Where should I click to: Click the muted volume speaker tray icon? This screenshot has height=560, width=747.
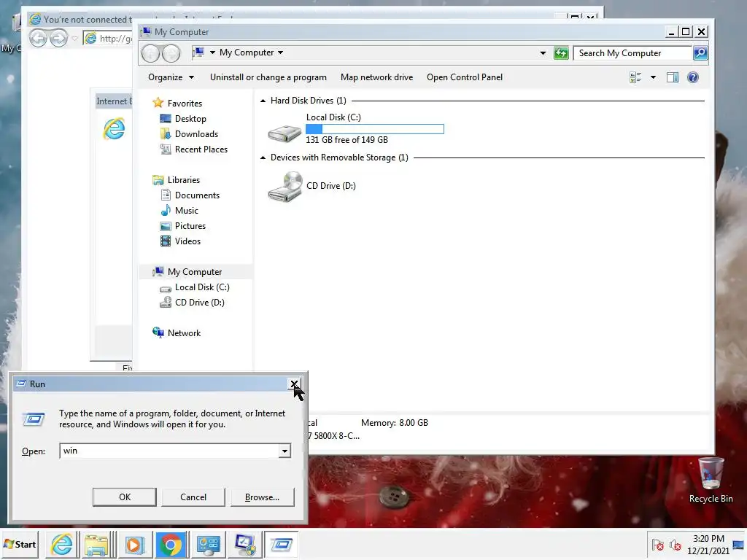tap(676, 544)
